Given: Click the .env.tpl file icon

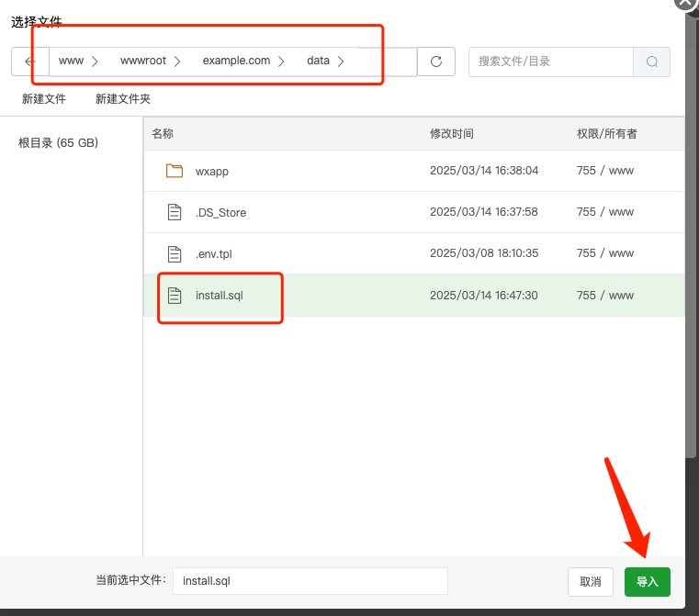Looking at the screenshot, I should (x=175, y=254).
